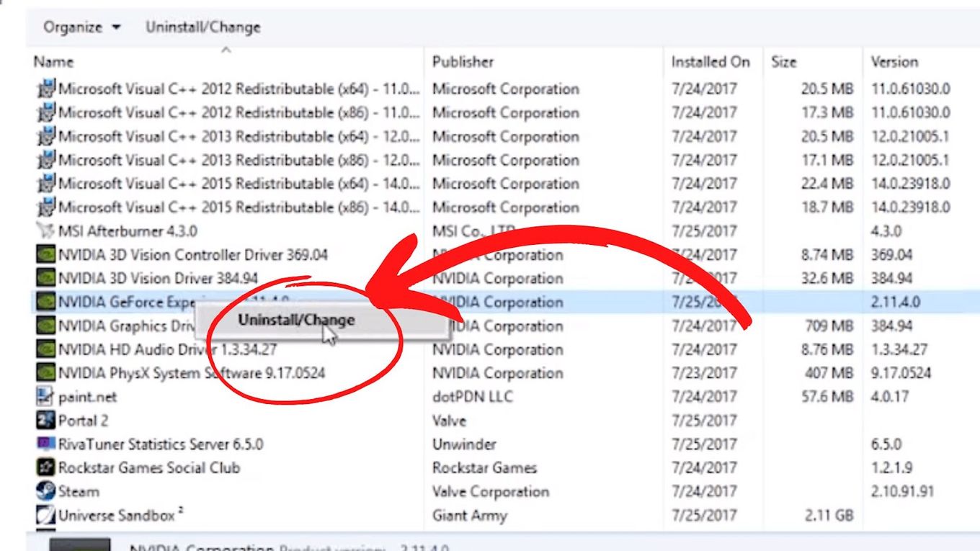Click the 7/23/2017 install date
The width and height of the screenshot is (980, 551).
coord(704,373)
